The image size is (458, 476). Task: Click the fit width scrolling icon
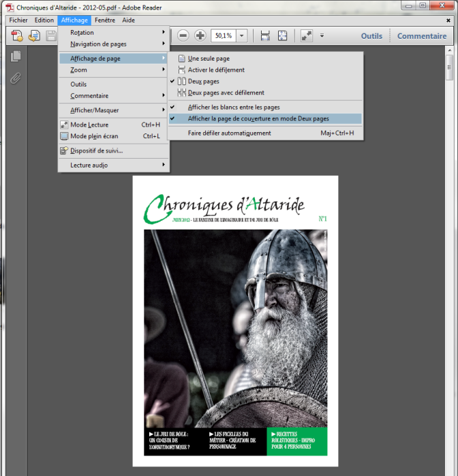click(265, 35)
